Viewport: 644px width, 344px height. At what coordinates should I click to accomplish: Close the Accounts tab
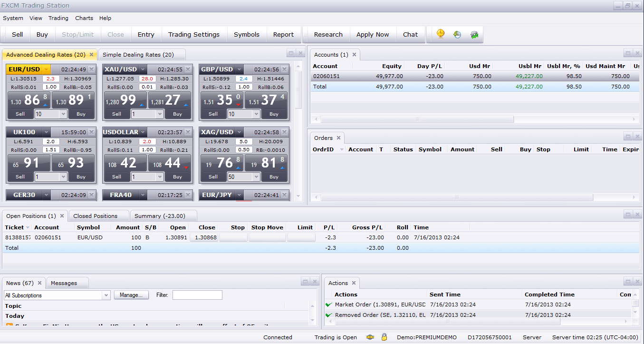coord(354,55)
